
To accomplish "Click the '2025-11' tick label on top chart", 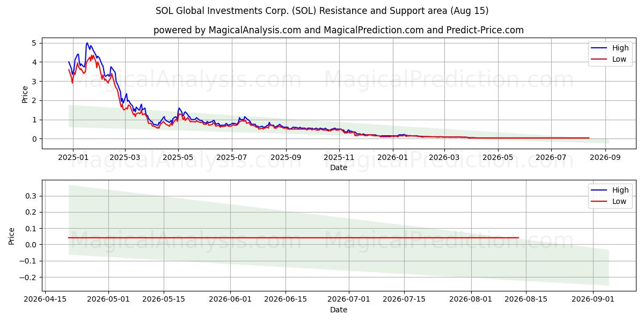I will [339, 157].
